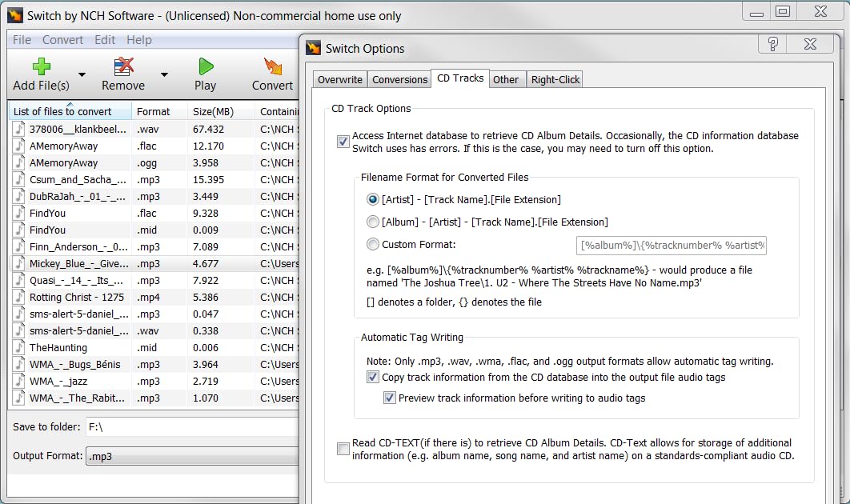The image size is (850, 504).
Task: Select Album - Artist - Track Name format
Action: click(373, 222)
